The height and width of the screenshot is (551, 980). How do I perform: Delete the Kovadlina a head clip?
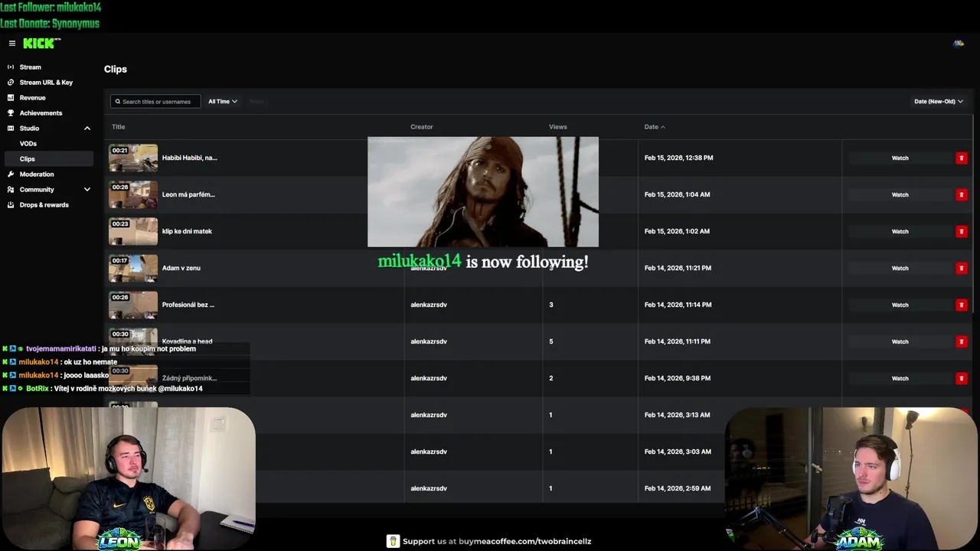pos(962,341)
